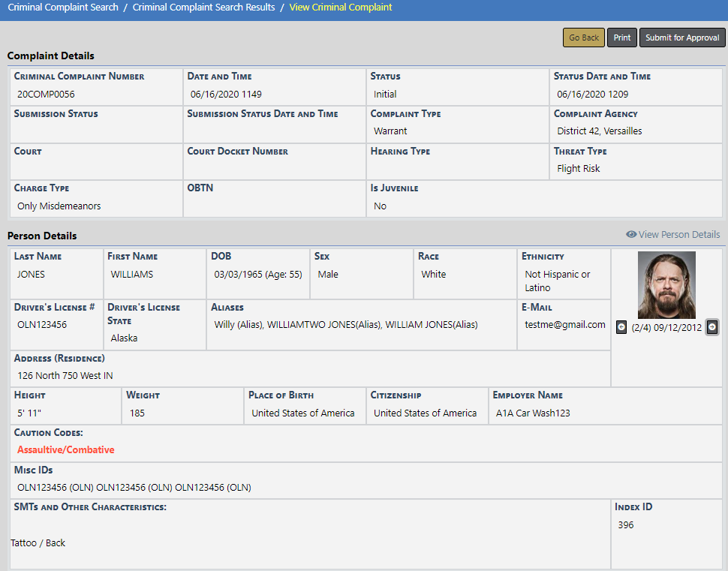Return to Criminal Complaint Search Results
728x571 pixels.
203,8
